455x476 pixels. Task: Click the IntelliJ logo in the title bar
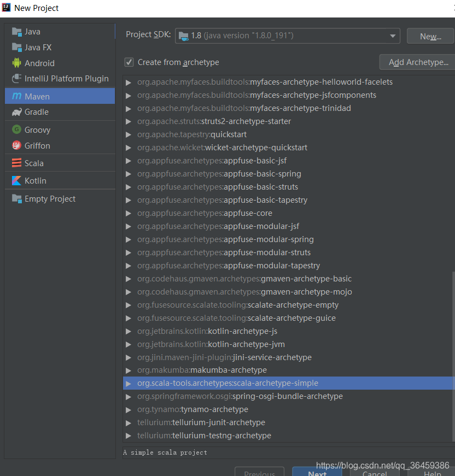click(6, 7)
